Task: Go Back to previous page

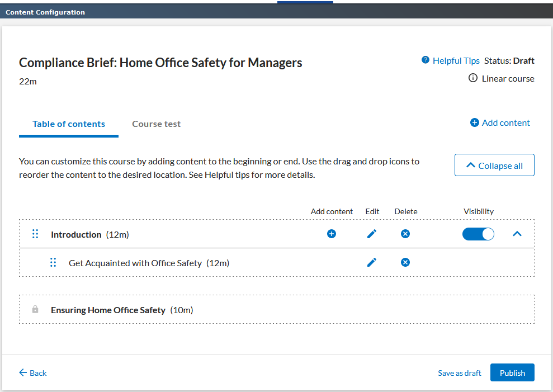Action: click(33, 373)
